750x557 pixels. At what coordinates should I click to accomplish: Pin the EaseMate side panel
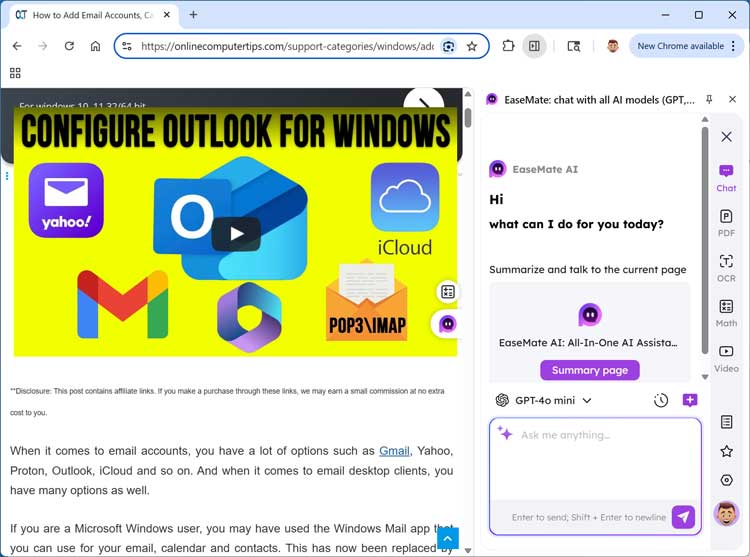(709, 99)
